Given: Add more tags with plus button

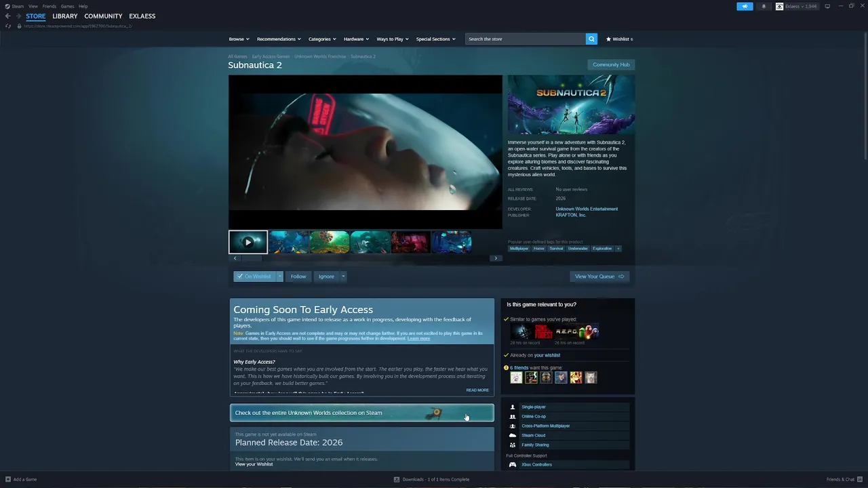Looking at the screenshot, I should point(618,249).
